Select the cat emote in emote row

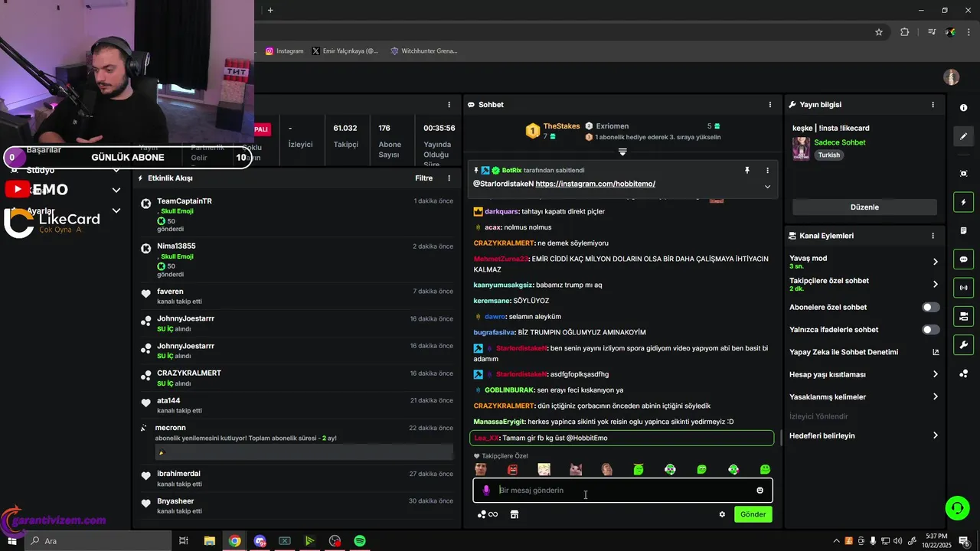click(576, 469)
